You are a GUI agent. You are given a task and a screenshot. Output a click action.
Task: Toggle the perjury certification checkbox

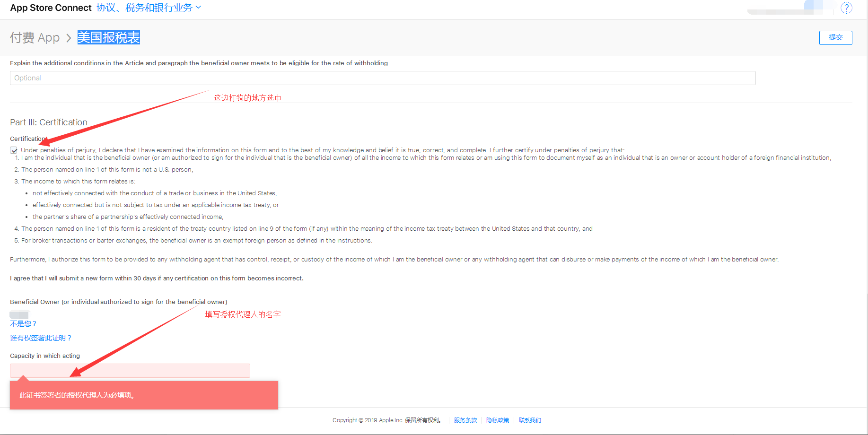(14, 150)
